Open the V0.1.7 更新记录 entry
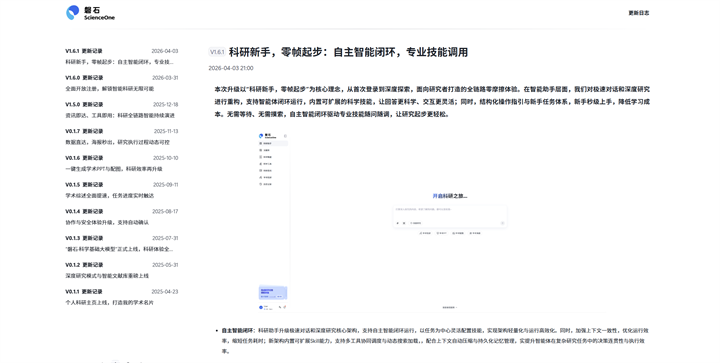Viewport: 720px width, 363px height. click(x=84, y=131)
